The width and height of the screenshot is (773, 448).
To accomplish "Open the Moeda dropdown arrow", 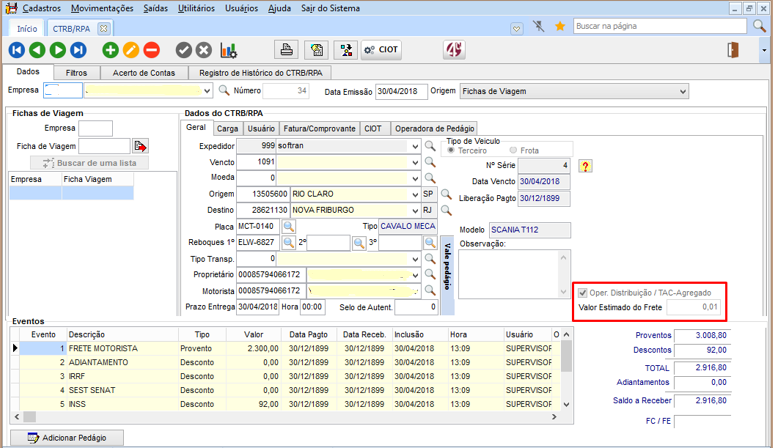I will point(415,177).
